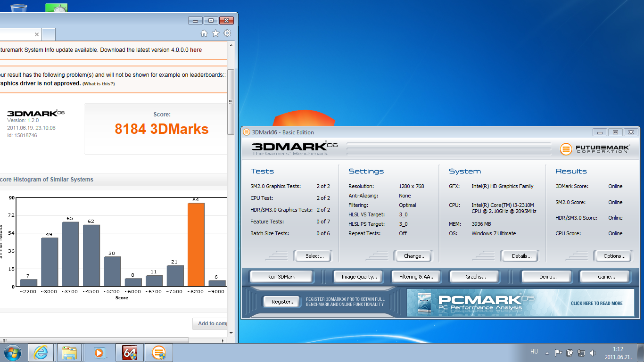
Task: Follow the 'here' download link
Action: pyautogui.click(x=196, y=49)
